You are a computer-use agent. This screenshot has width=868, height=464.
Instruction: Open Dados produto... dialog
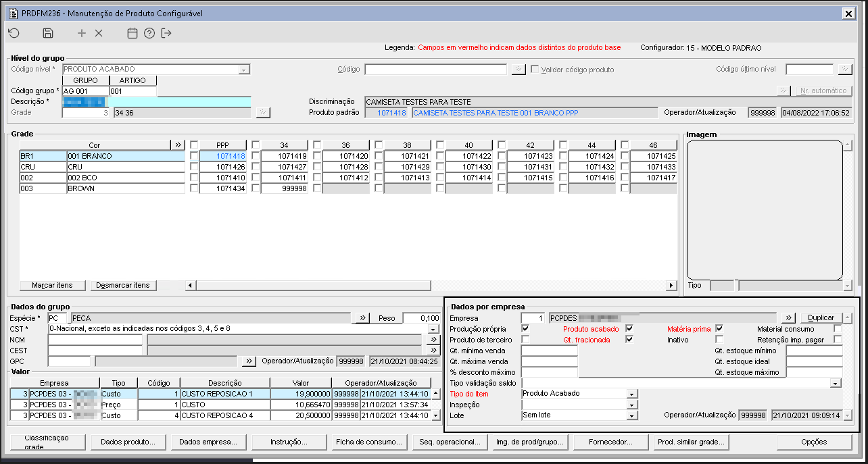click(x=128, y=442)
